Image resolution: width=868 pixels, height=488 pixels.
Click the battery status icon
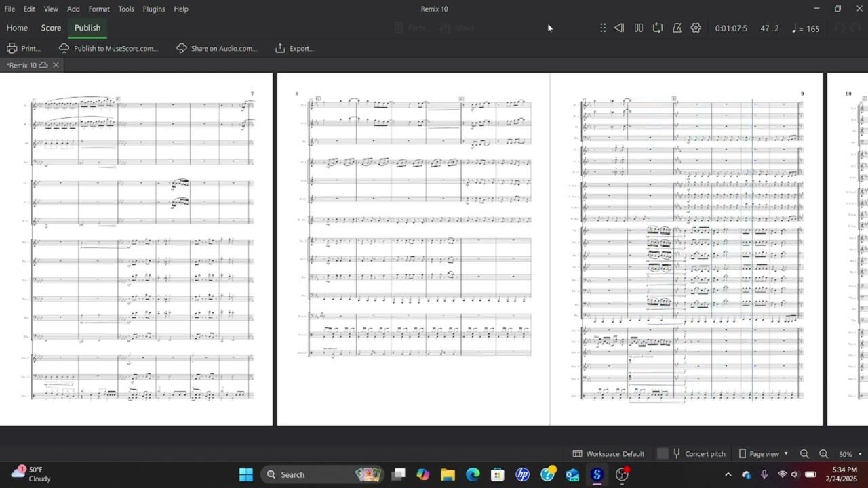[x=810, y=474]
